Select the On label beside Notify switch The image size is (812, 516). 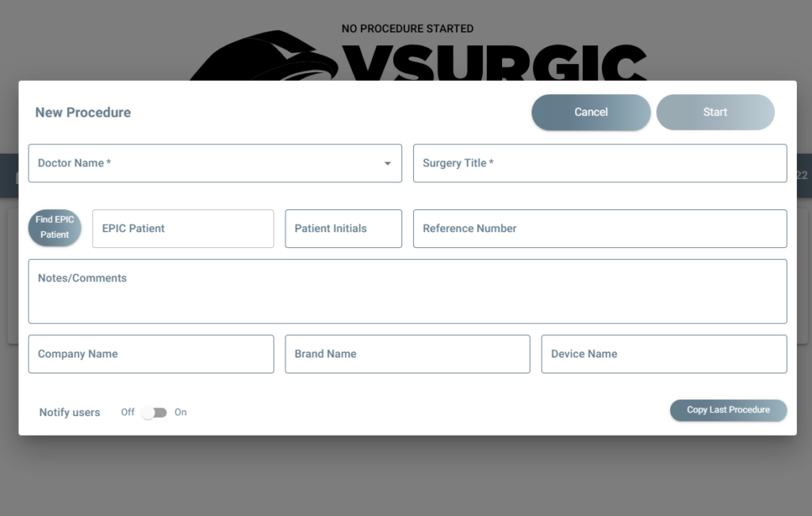[x=180, y=412]
